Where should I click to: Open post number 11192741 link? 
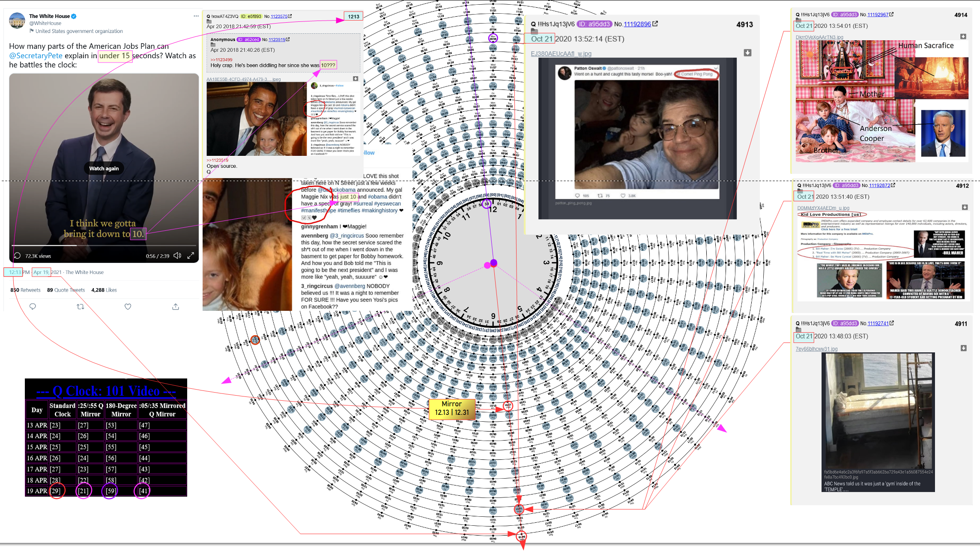pos(878,323)
